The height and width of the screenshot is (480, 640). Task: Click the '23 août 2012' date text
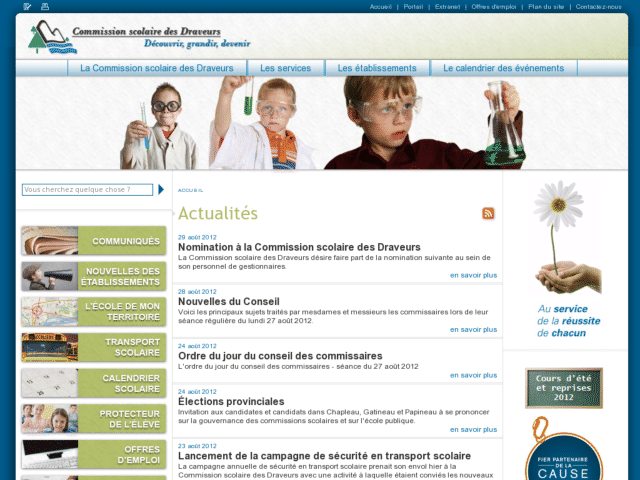197,446
